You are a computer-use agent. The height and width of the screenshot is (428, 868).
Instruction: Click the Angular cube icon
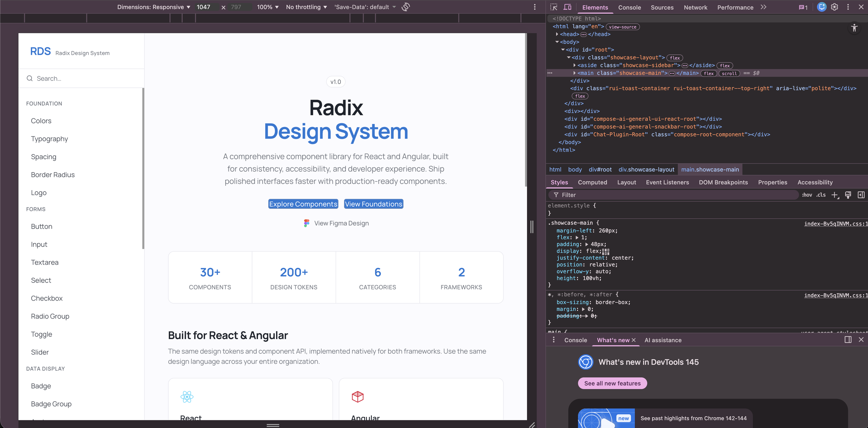pos(358,397)
